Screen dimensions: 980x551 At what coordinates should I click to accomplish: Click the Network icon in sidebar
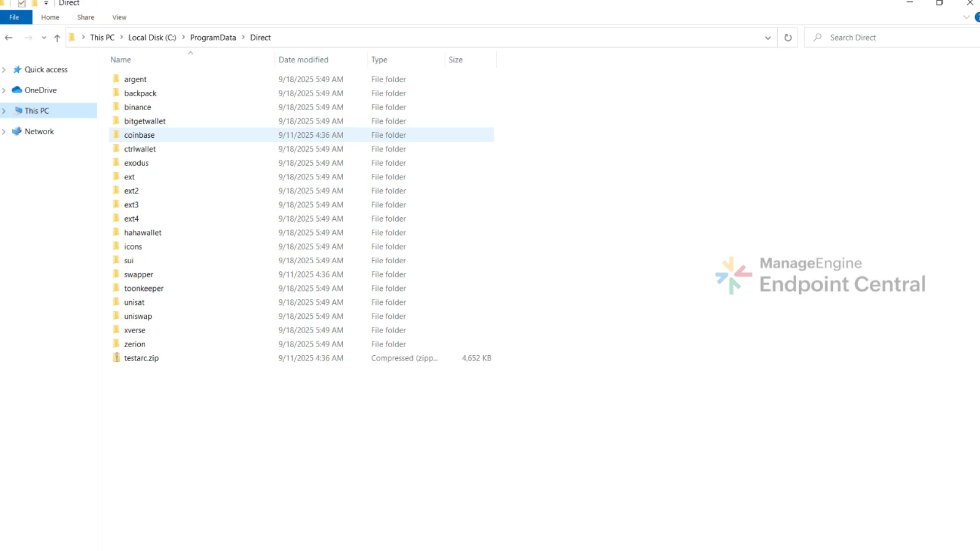point(17,132)
